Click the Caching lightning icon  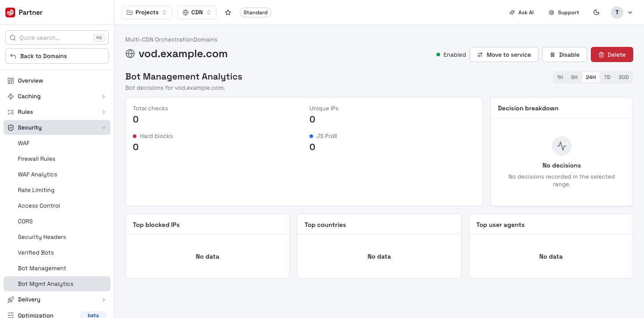coord(11,96)
